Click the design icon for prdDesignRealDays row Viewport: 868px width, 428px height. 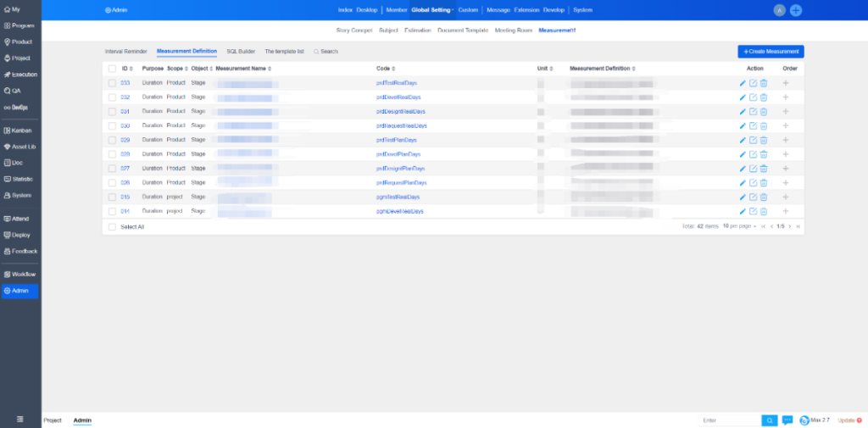coord(753,112)
